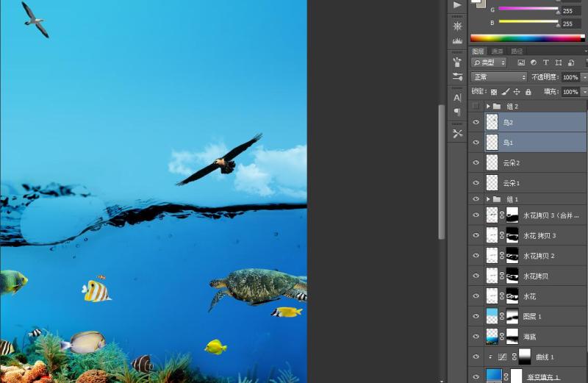Viewport: 588px width, 383px height.
Task: Click the background color swatch in Color panel
Action: 482,4
